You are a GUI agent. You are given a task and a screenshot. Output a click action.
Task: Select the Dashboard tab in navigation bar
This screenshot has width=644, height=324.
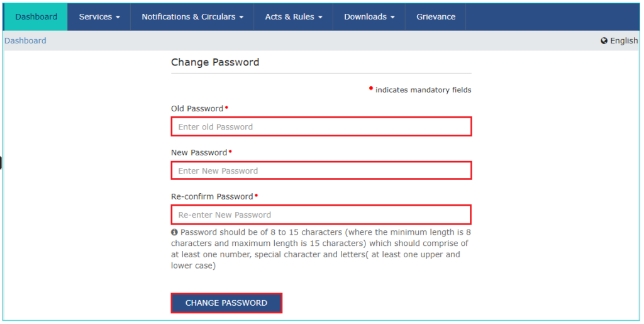coord(36,17)
